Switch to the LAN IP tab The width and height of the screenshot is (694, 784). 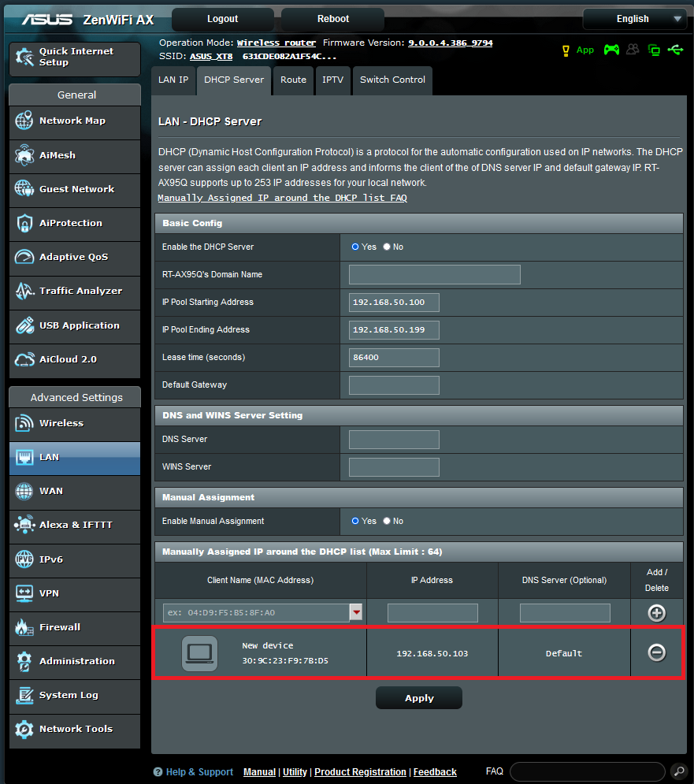click(x=173, y=80)
